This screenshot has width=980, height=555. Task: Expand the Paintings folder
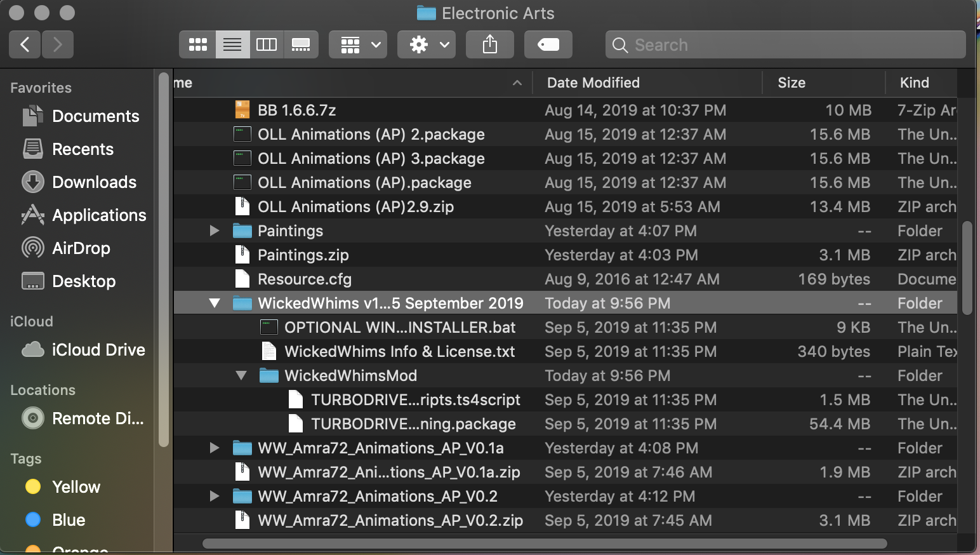click(x=215, y=231)
